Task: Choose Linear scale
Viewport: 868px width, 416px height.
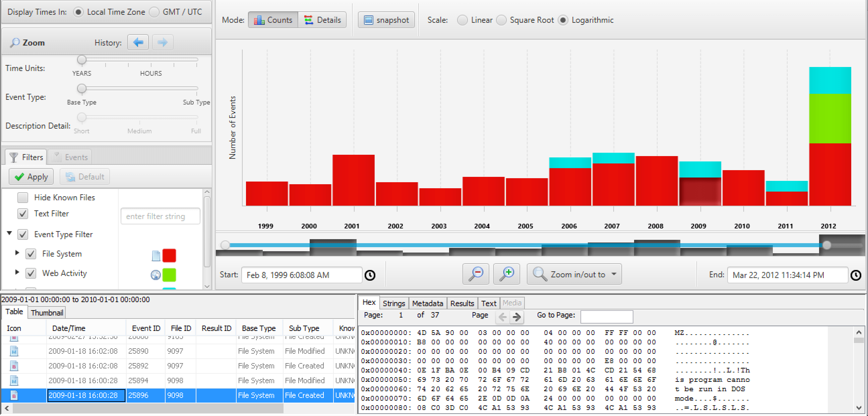Action: tap(462, 20)
